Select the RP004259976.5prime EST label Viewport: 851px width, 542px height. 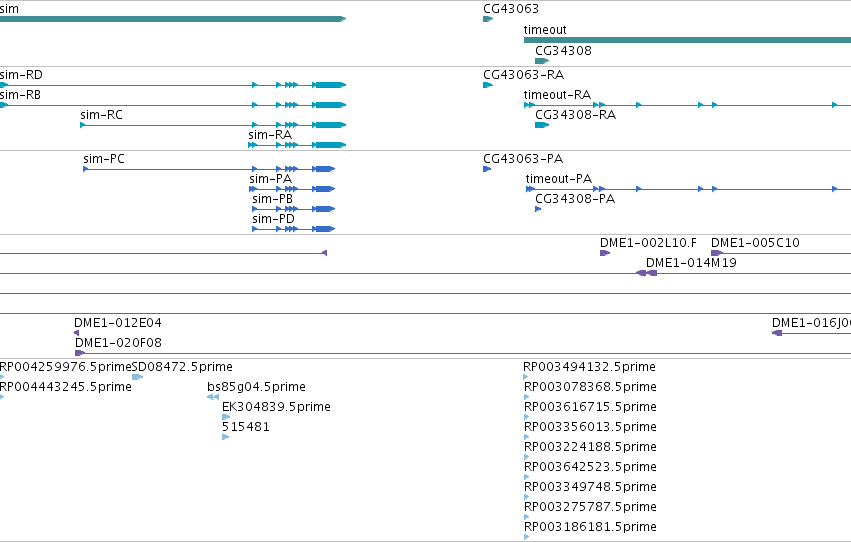coord(66,367)
